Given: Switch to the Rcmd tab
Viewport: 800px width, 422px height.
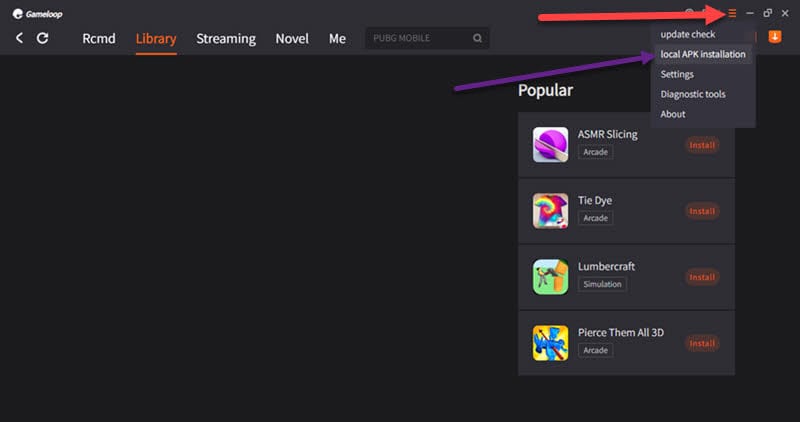Looking at the screenshot, I should [99, 39].
